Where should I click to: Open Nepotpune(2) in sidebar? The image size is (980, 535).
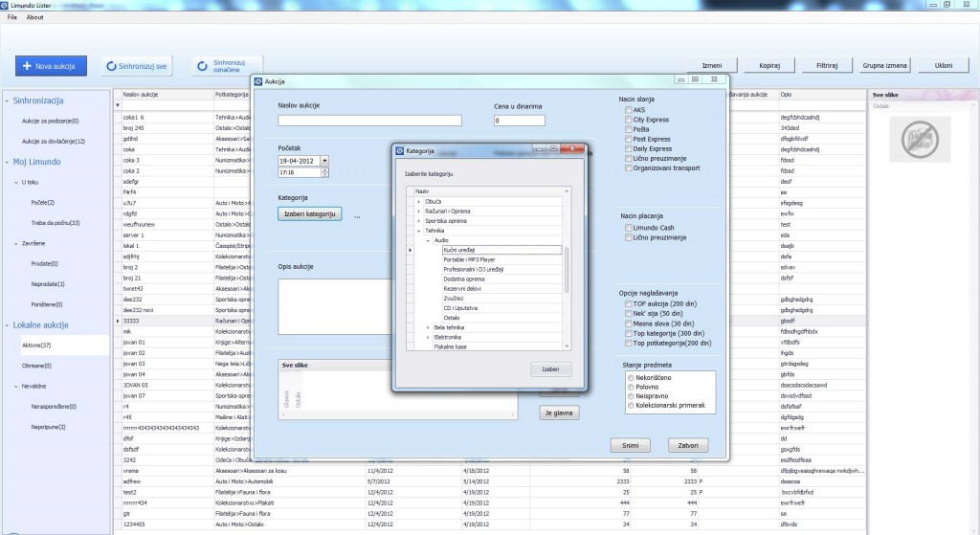[48, 428]
